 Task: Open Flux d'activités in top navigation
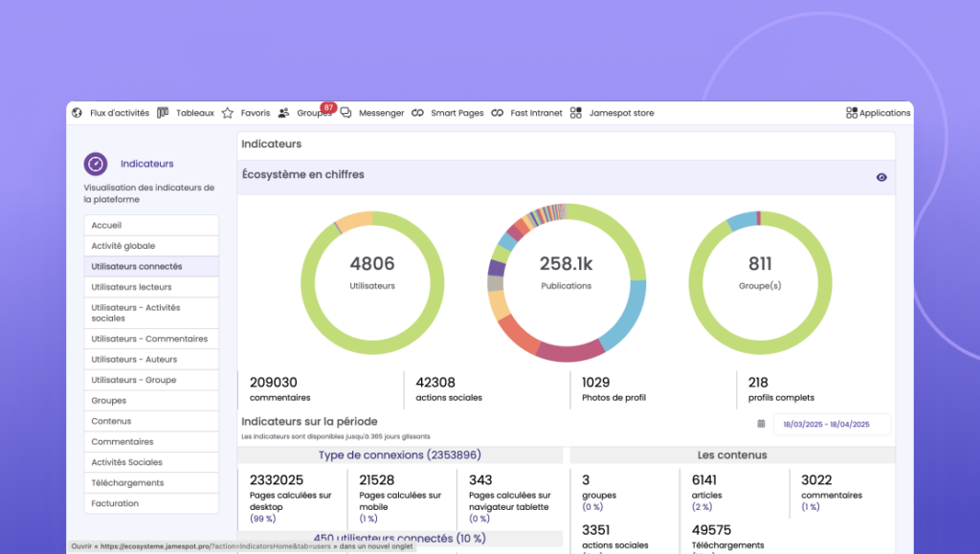pos(120,113)
